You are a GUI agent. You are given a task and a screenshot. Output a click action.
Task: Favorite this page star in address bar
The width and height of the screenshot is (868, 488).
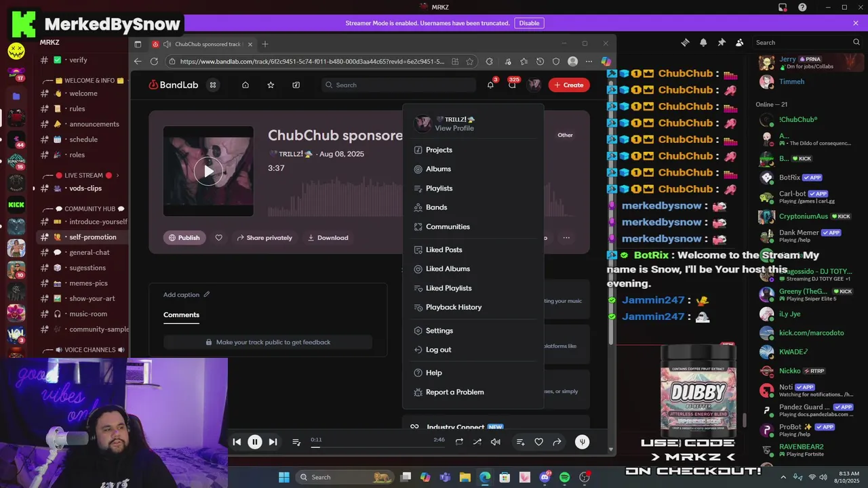click(469, 61)
